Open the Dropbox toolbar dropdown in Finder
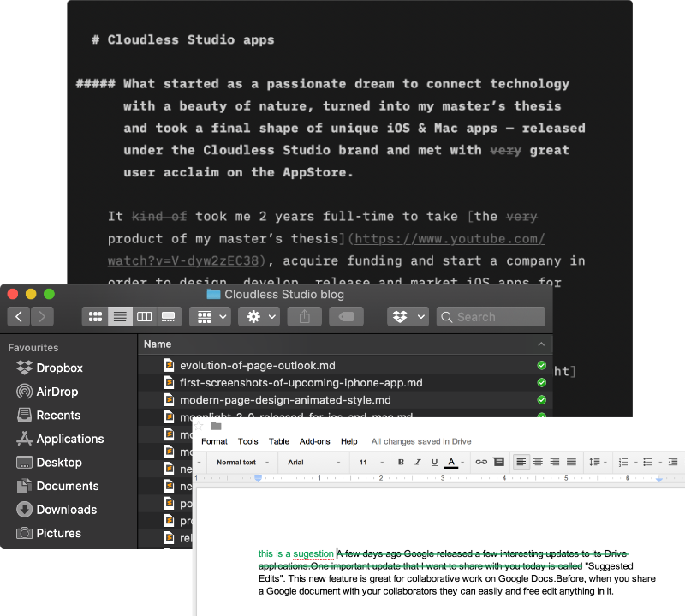685x616 pixels. click(x=408, y=316)
